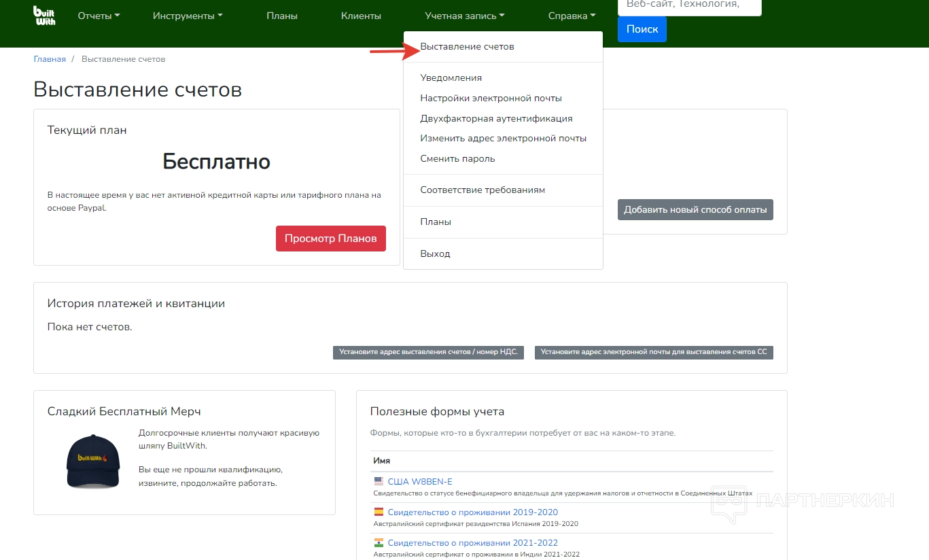Expand the Отчеты dropdown menu
929x560 pixels.
tap(99, 16)
